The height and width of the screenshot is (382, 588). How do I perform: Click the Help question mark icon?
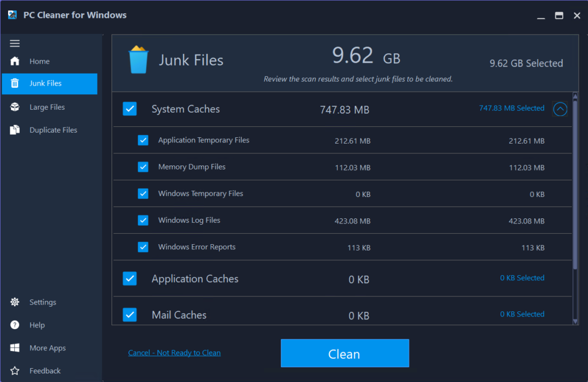[x=14, y=325]
